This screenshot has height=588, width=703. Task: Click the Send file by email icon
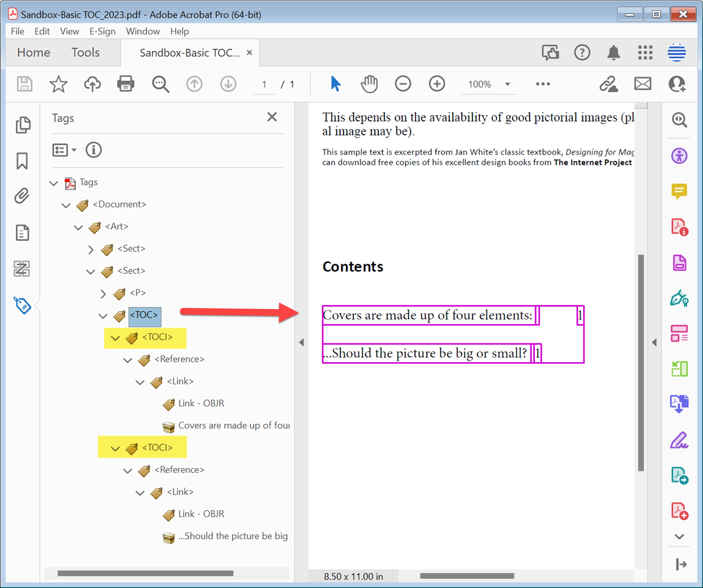tap(642, 84)
